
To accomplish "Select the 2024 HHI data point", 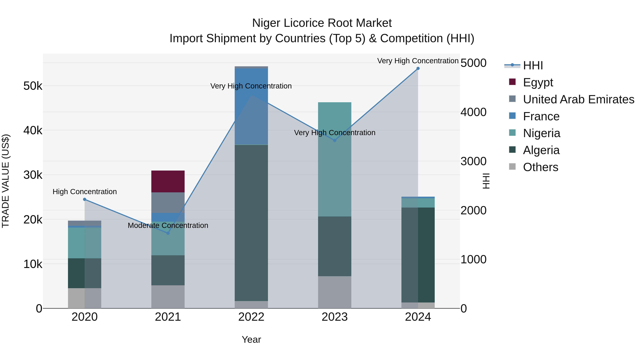I will pos(418,68).
